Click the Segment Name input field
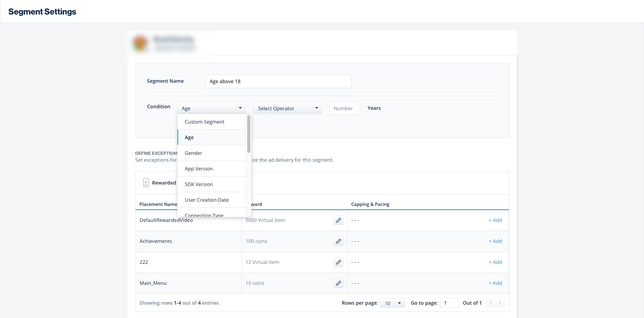 tap(279, 82)
